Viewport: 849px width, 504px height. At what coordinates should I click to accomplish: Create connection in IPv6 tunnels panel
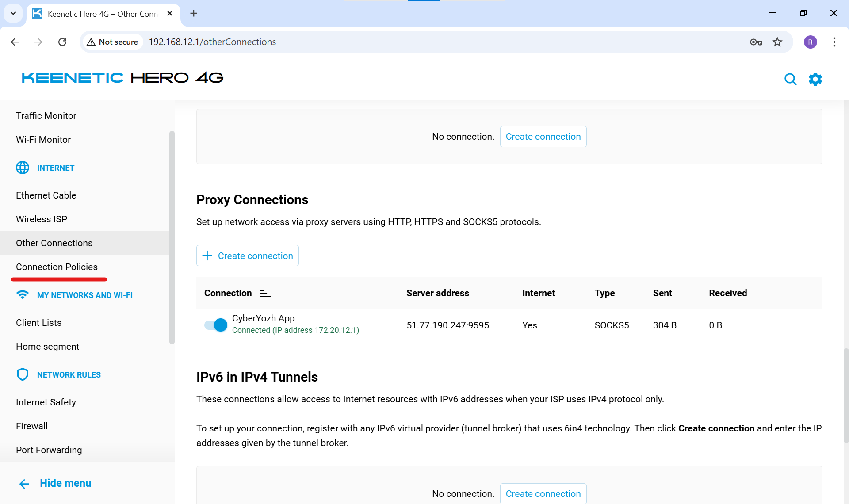point(543,493)
